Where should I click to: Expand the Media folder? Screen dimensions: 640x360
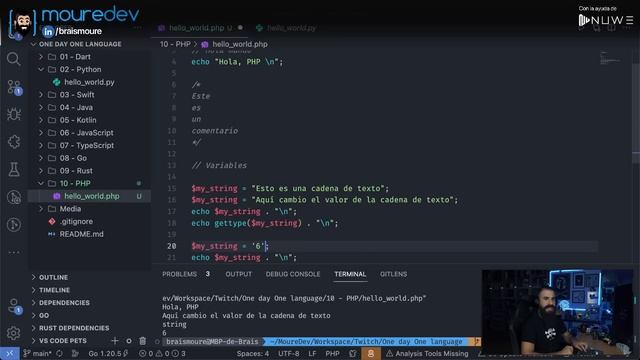tap(41, 209)
